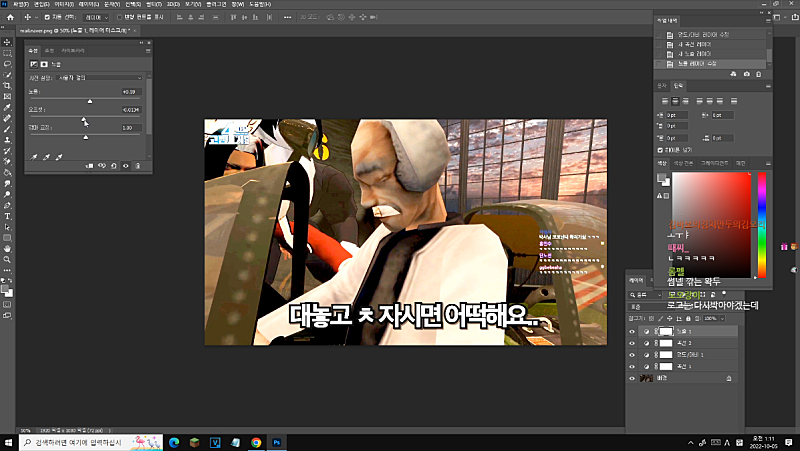This screenshot has height=451, width=800.
Task: Click the exposure value input field
Action: point(131,91)
